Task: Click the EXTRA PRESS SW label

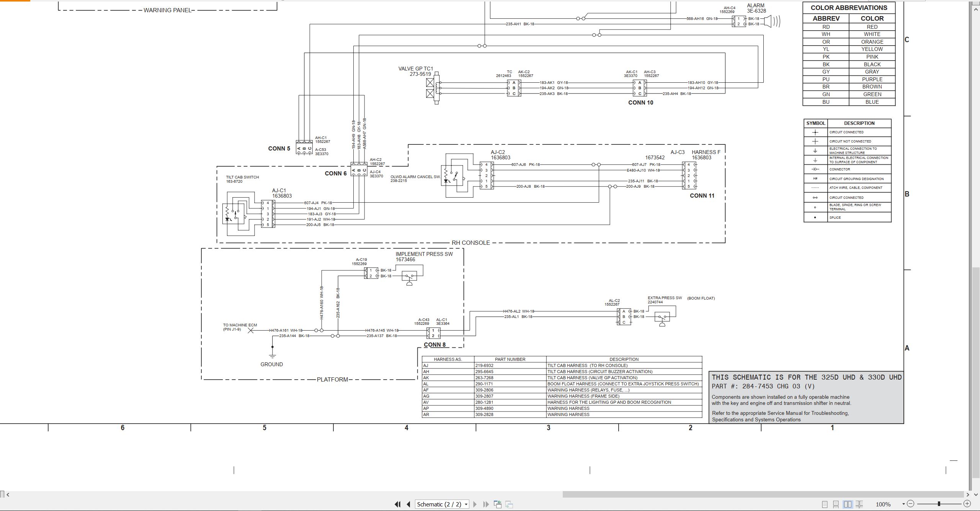Action: [x=665, y=298]
